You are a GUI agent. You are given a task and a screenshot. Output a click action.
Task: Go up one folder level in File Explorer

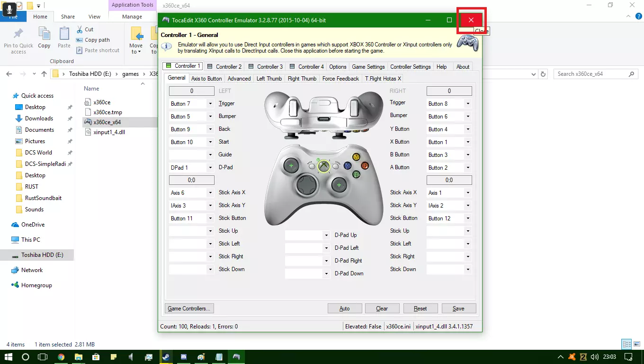point(44,74)
